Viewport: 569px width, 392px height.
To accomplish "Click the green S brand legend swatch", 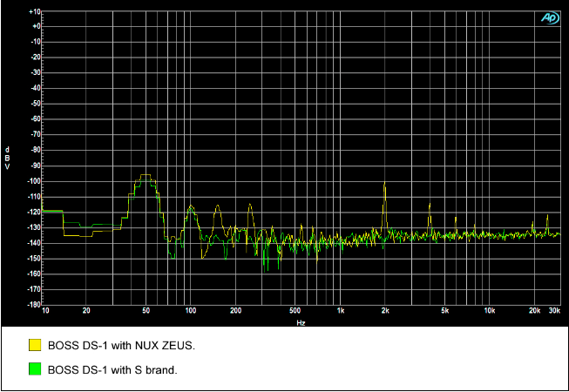I will [35, 369].
